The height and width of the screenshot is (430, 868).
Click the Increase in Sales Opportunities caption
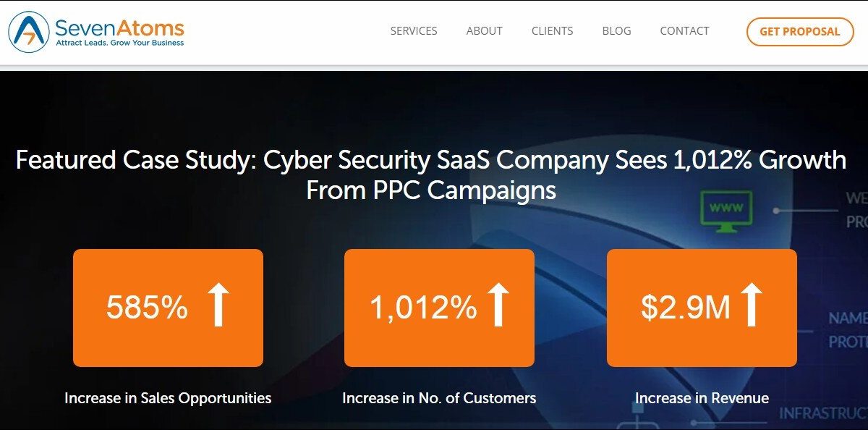click(x=168, y=398)
